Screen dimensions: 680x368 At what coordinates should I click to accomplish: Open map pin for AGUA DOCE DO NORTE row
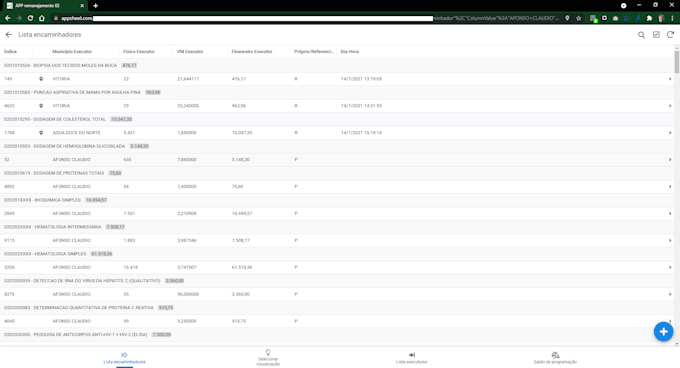[x=41, y=133]
